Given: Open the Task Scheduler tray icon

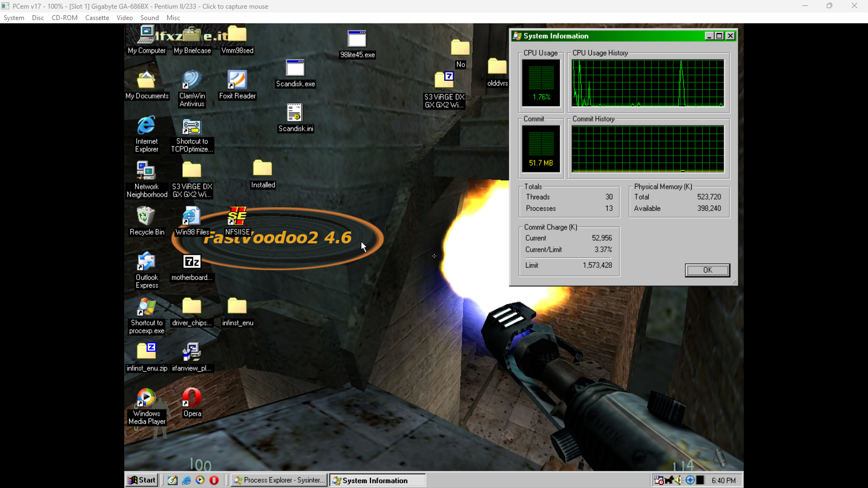Looking at the screenshot, I should 659,480.
